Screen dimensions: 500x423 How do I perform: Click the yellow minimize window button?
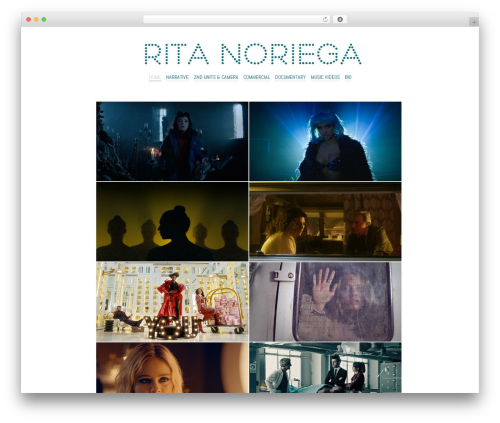[36, 19]
